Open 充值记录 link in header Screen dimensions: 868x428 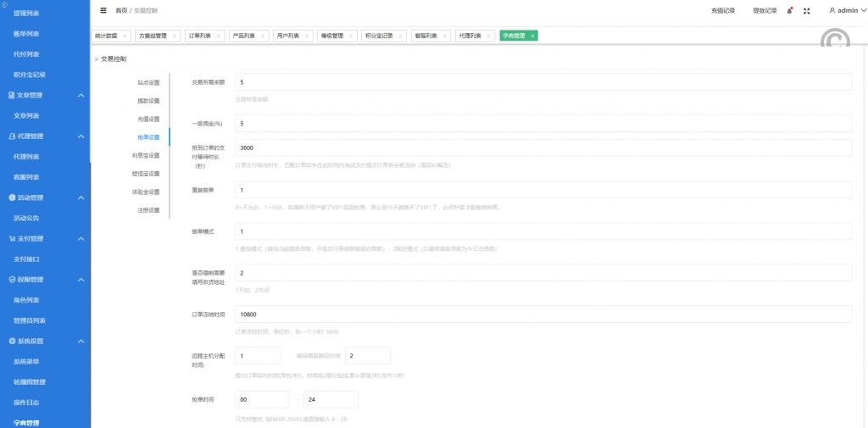pyautogui.click(x=723, y=10)
